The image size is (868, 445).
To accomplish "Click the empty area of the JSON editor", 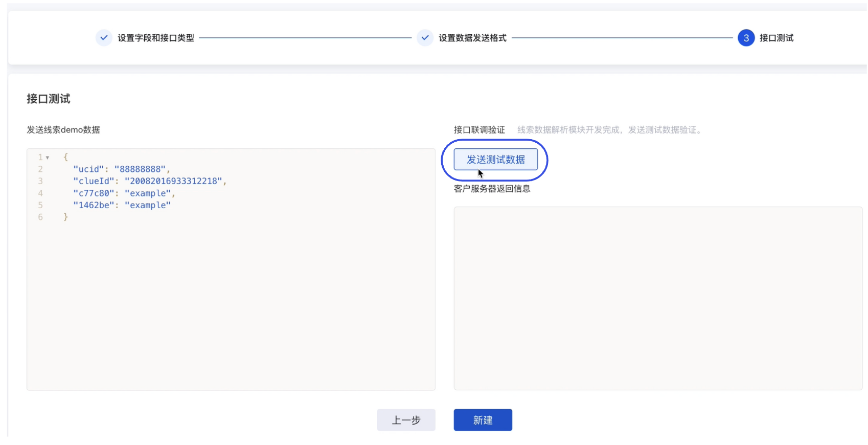I will point(231,307).
